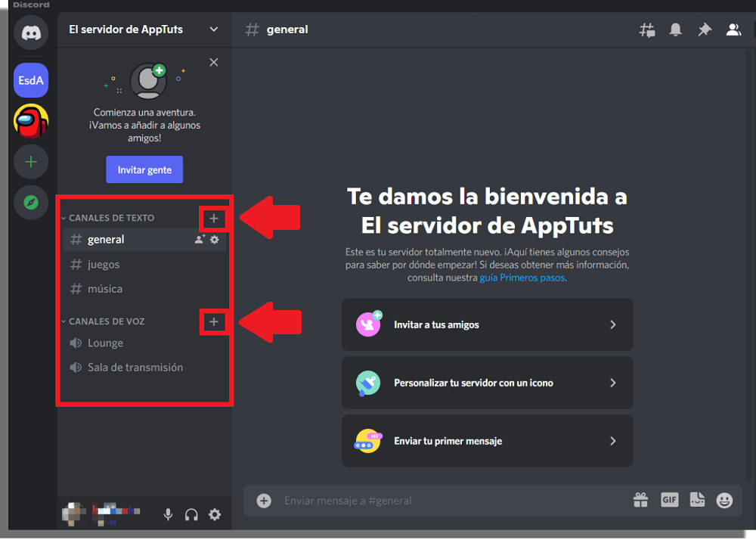Image resolution: width=756 pixels, height=540 pixels.
Task: Open Discord home direct messages
Action: click(x=31, y=33)
